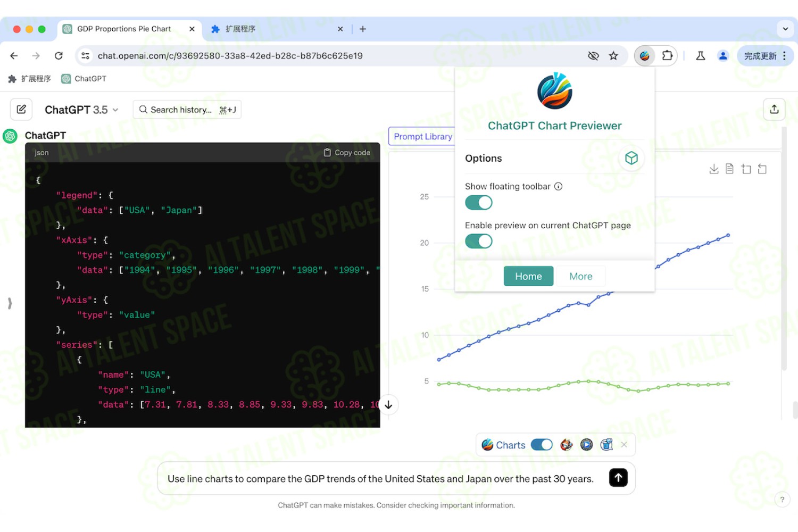Bookmark this page with the star icon
Image resolution: width=798 pixels, height=532 pixels.
613,56
